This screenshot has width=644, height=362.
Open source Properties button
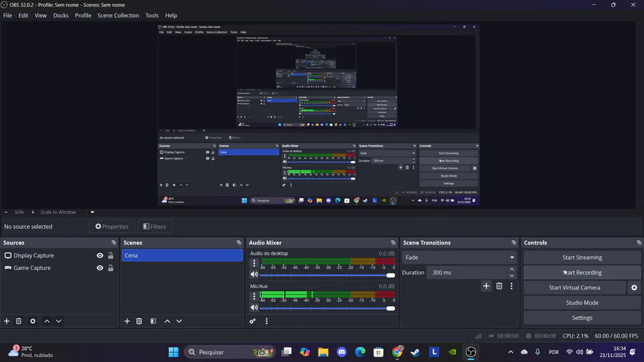(x=112, y=227)
